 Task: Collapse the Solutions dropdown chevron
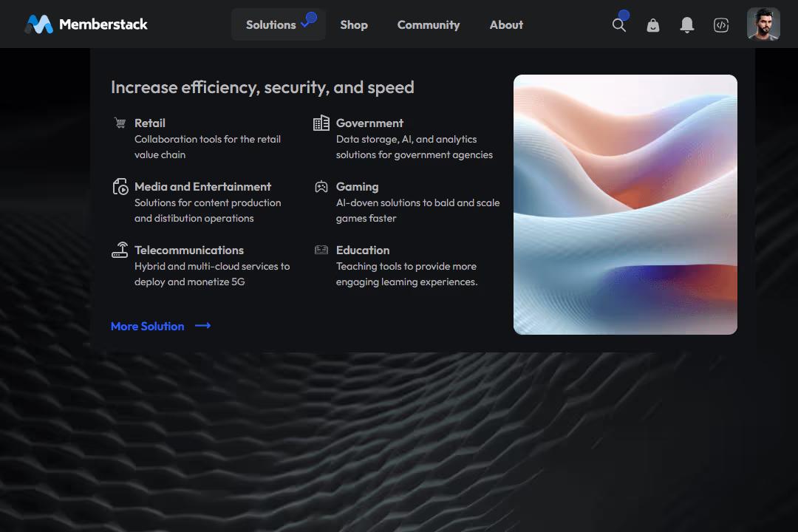point(305,24)
